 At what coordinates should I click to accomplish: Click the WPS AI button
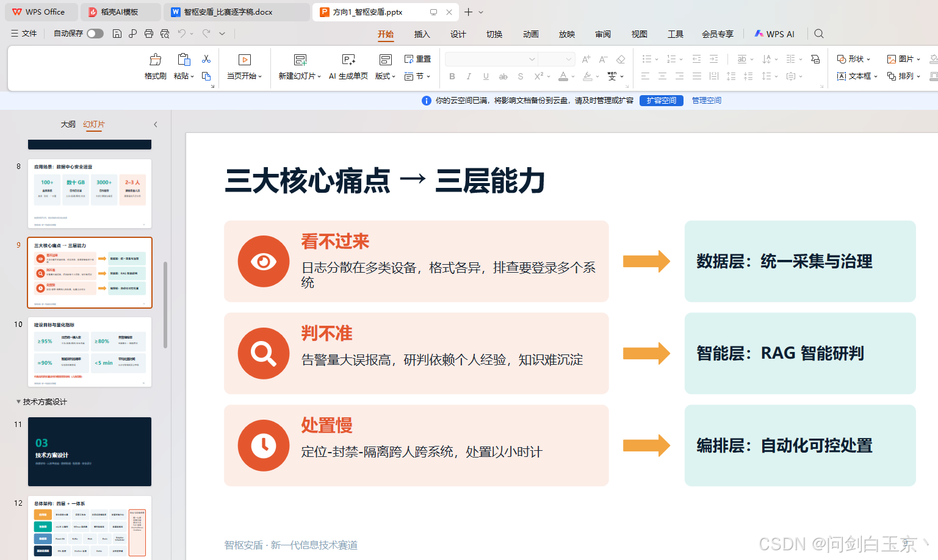click(774, 34)
